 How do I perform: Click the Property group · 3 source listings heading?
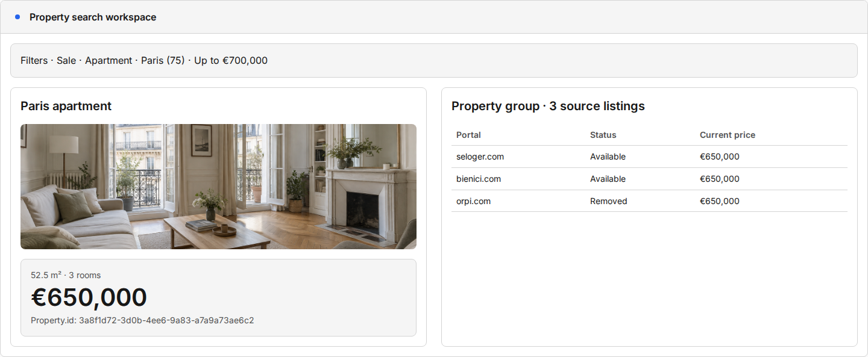tap(548, 106)
